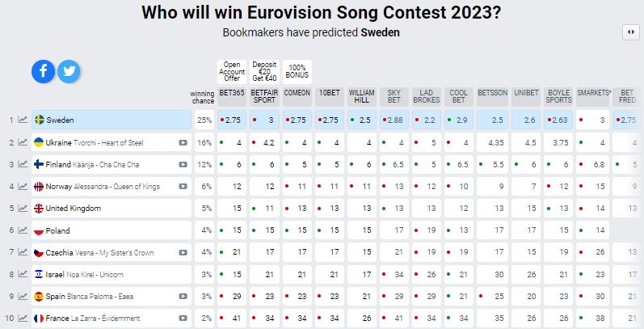
Task: Play France's Évidemment video clip
Action: [183, 318]
